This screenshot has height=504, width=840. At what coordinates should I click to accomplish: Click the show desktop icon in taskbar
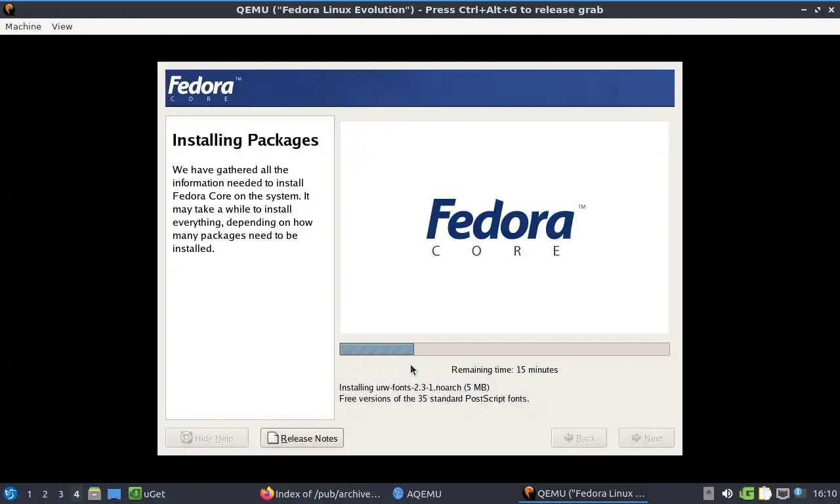pos(114,493)
